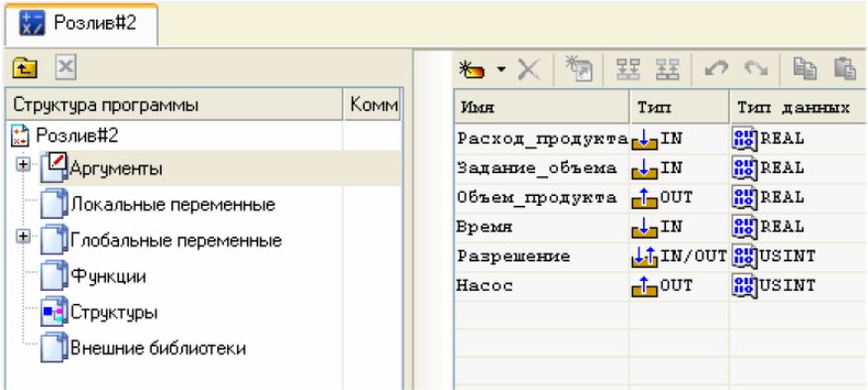Click the OUT type cell of Объем_продукта
Viewport: 868px width, 390px height.
[680, 198]
